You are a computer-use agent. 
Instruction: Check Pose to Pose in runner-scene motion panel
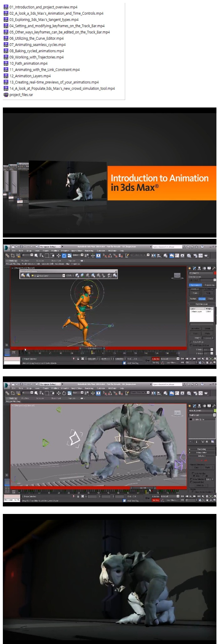point(191,342)
